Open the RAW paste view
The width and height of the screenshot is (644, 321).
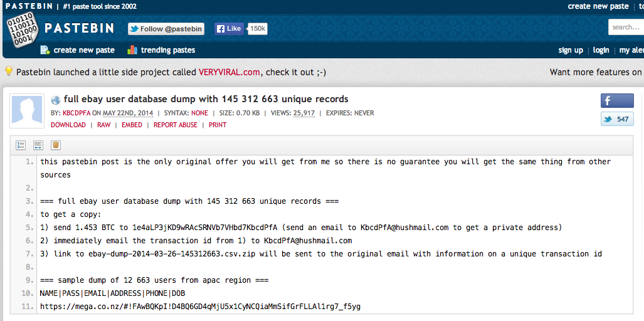pyautogui.click(x=104, y=125)
